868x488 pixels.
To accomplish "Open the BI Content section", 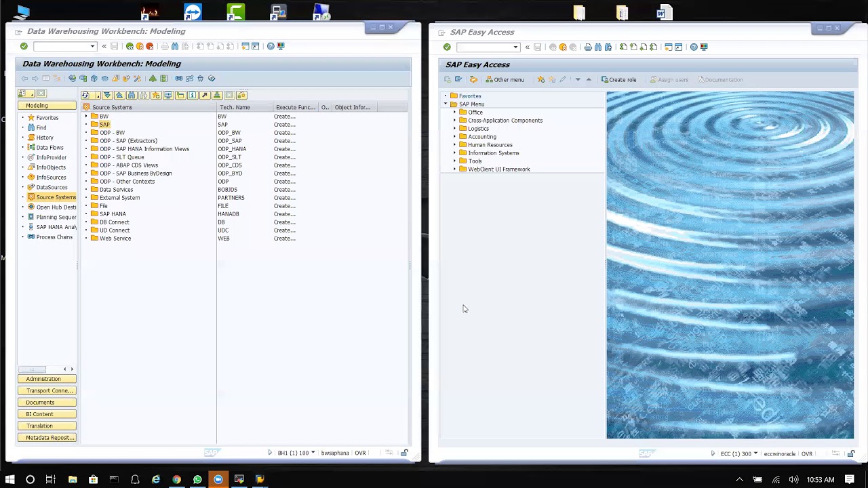I will (47, 414).
